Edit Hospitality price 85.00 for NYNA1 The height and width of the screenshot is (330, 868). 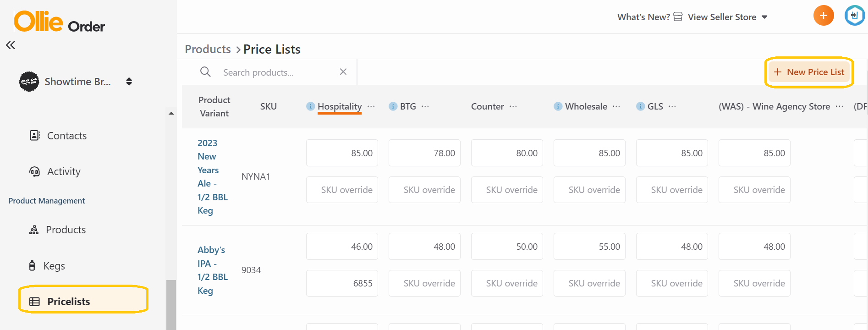coord(342,153)
